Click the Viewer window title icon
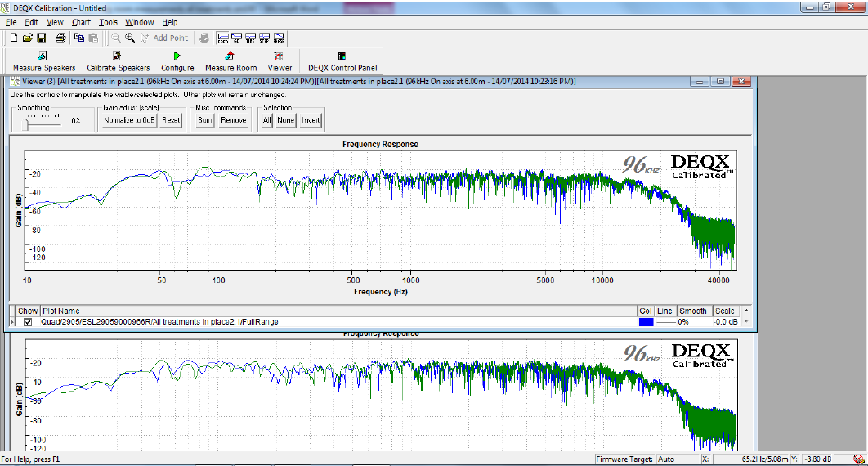The height and width of the screenshot is (466, 868). pyautogui.click(x=15, y=82)
